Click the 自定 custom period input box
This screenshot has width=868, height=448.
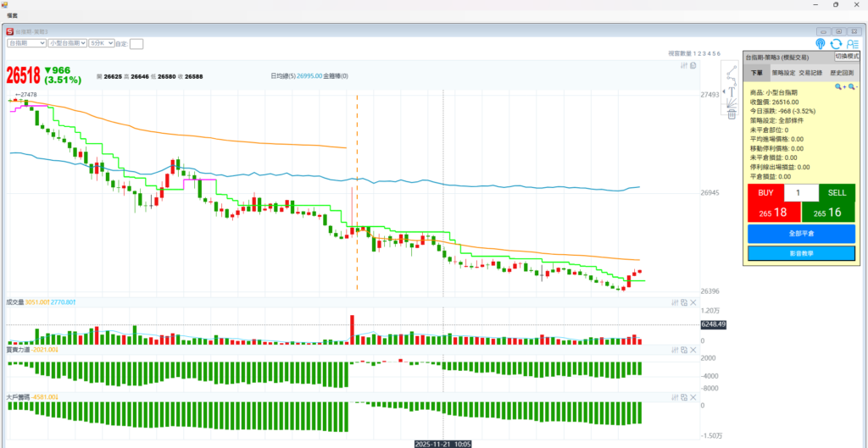point(136,43)
